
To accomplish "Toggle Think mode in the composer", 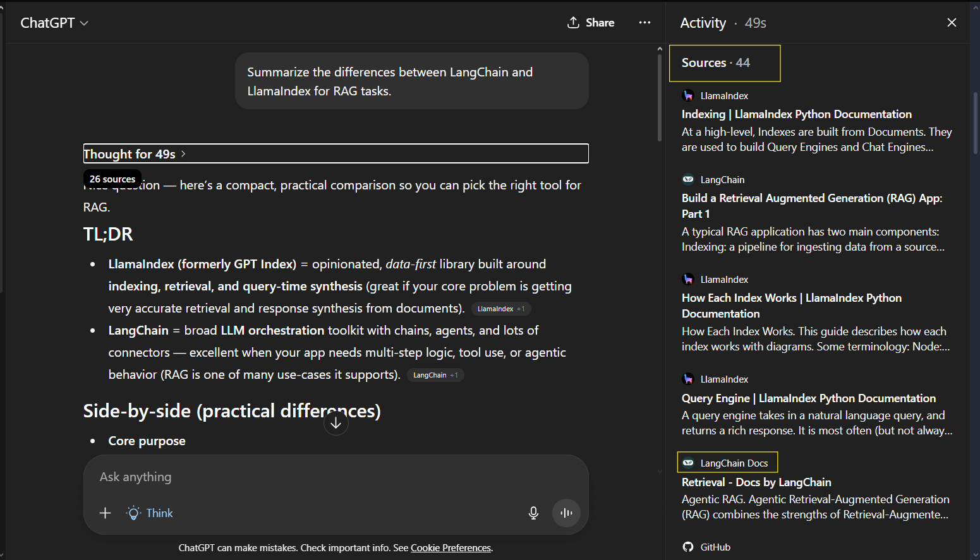I will pyautogui.click(x=149, y=513).
